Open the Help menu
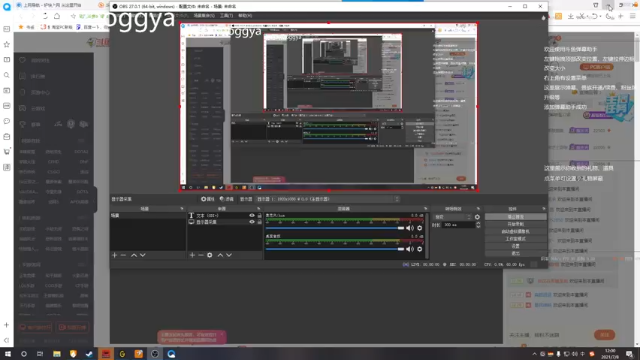This screenshot has width=640, height=360. (245, 16)
